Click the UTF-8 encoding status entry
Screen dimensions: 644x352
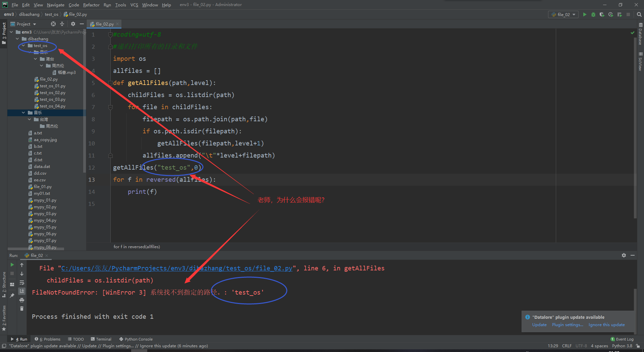581,346
